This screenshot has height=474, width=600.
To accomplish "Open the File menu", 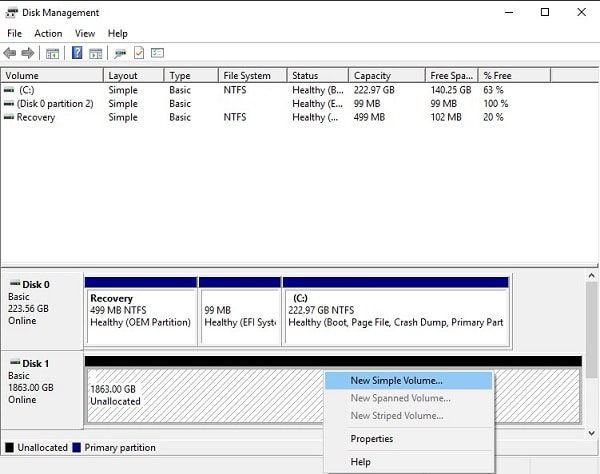I will (15, 34).
